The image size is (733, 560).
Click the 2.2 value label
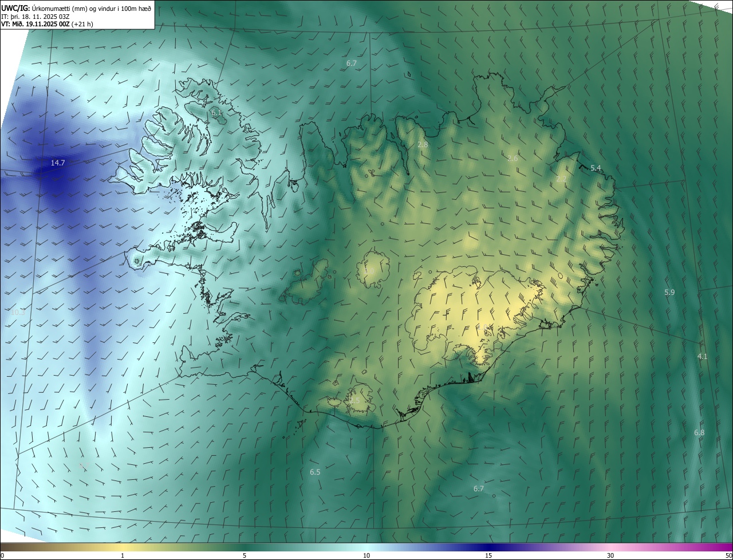[x=561, y=179]
